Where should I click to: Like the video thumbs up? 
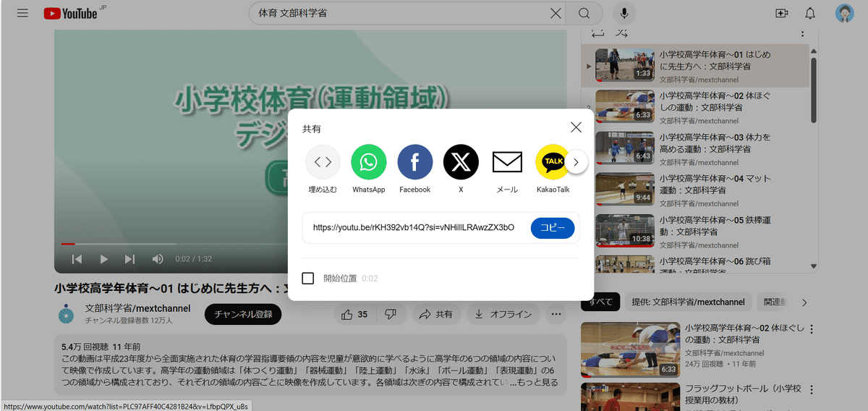[x=354, y=314]
